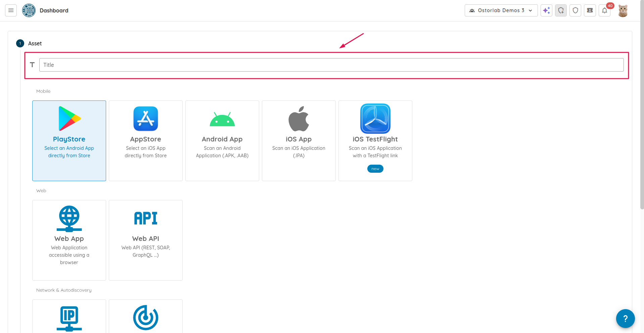Expand the Ostorlab Demos 3 organization dropdown
Image resolution: width=644 pixels, height=333 pixels.
pyautogui.click(x=501, y=10)
